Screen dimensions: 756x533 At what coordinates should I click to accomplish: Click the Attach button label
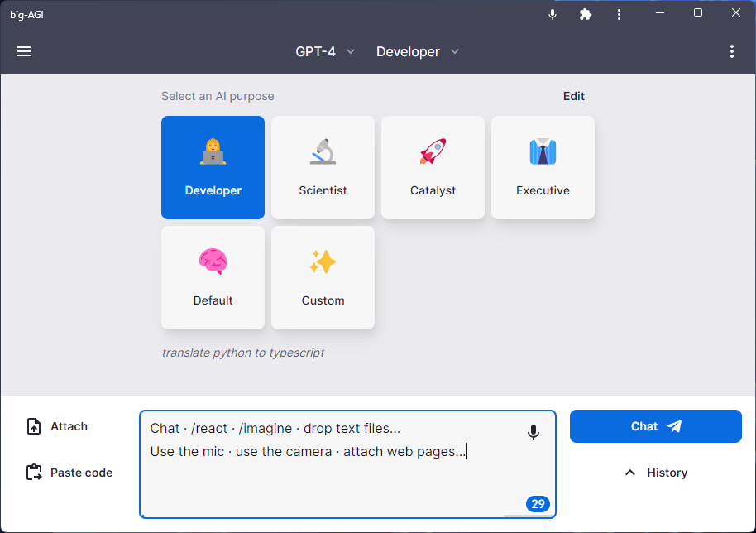pyautogui.click(x=69, y=426)
